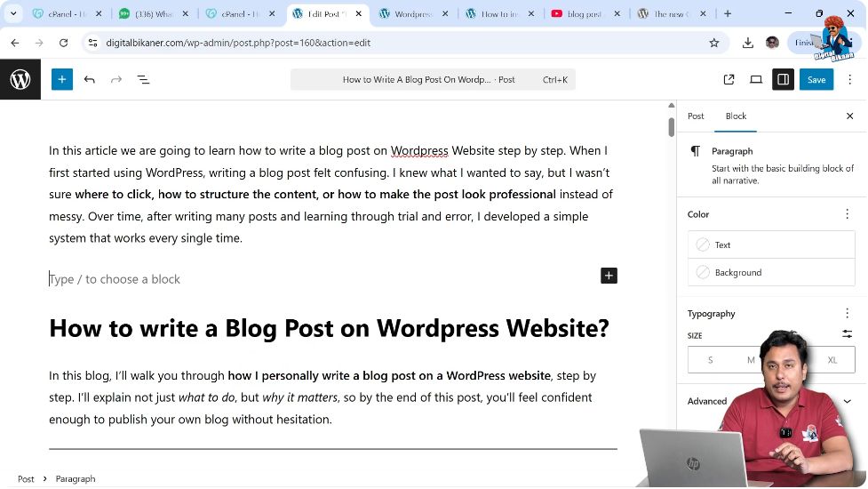View site information icon in address bar
Image resolution: width=868 pixels, height=489 pixels.
tap(92, 43)
